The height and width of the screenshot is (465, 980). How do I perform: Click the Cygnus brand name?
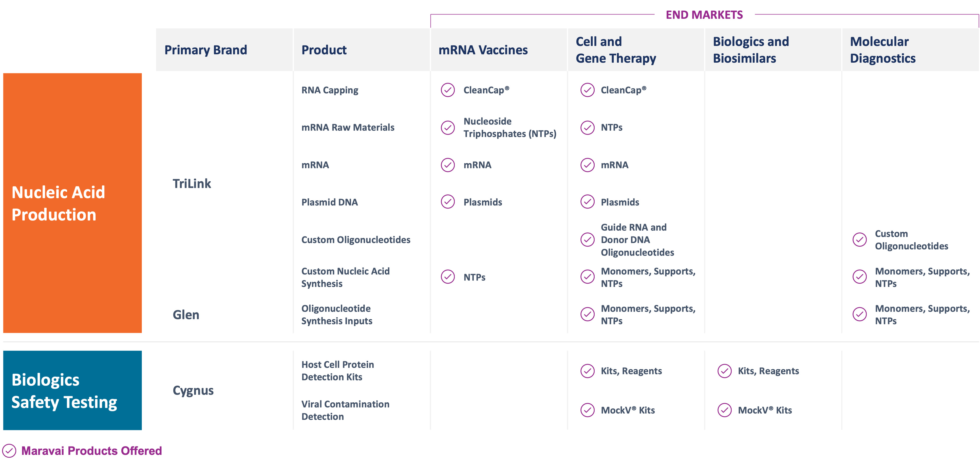click(x=193, y=390)
